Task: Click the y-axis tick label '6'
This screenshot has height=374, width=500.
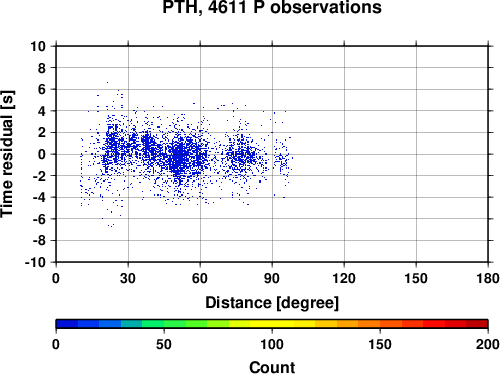Action: coord(42,90)
